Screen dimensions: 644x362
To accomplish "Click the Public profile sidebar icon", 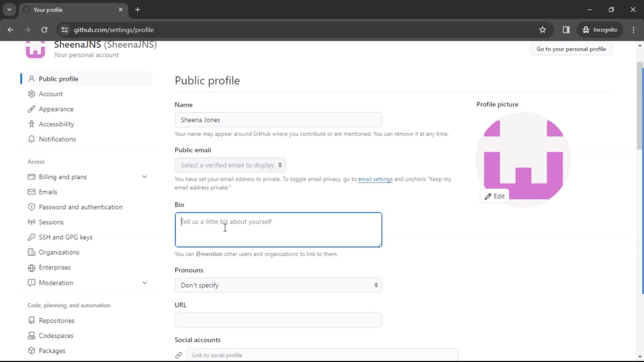I will (31, 79).
